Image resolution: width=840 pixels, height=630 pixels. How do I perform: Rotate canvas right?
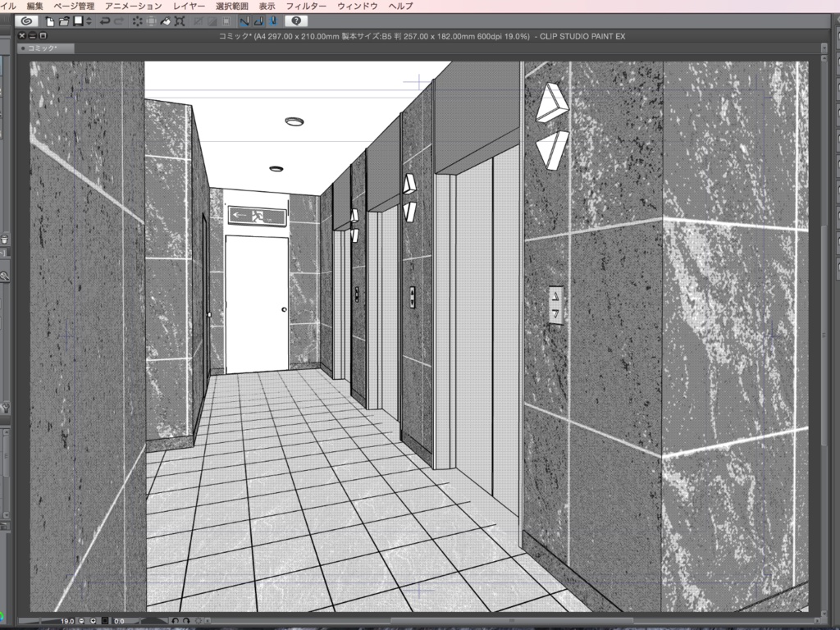coord(186,621)
